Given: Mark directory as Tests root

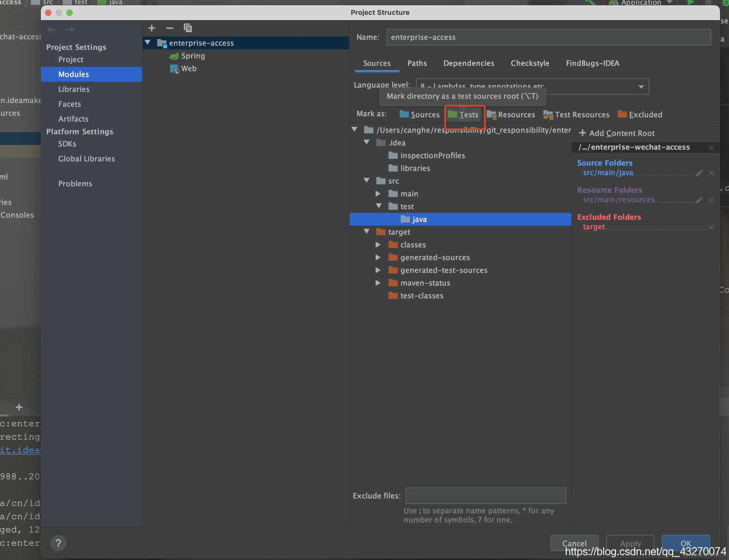Looking at the screenshot, I should (464, 115).
